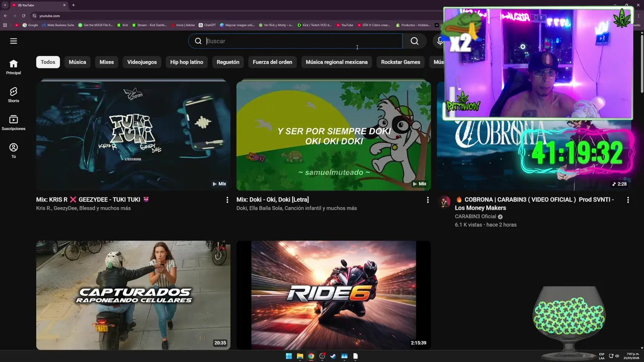Visit CARABIN3 Oficial channel name
This screenshot has width=644, height=362.
475,217
